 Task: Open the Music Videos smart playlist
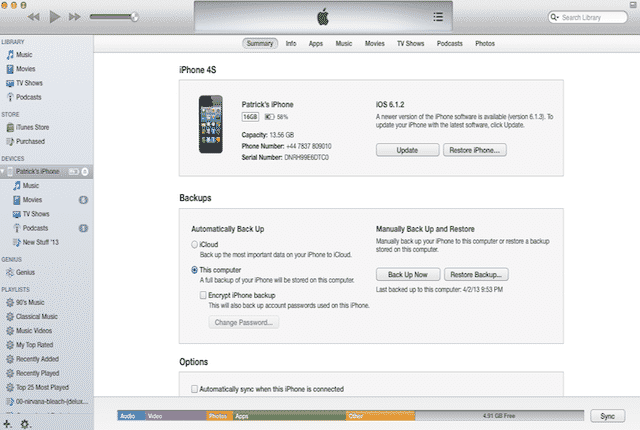[x=29, y=331]
